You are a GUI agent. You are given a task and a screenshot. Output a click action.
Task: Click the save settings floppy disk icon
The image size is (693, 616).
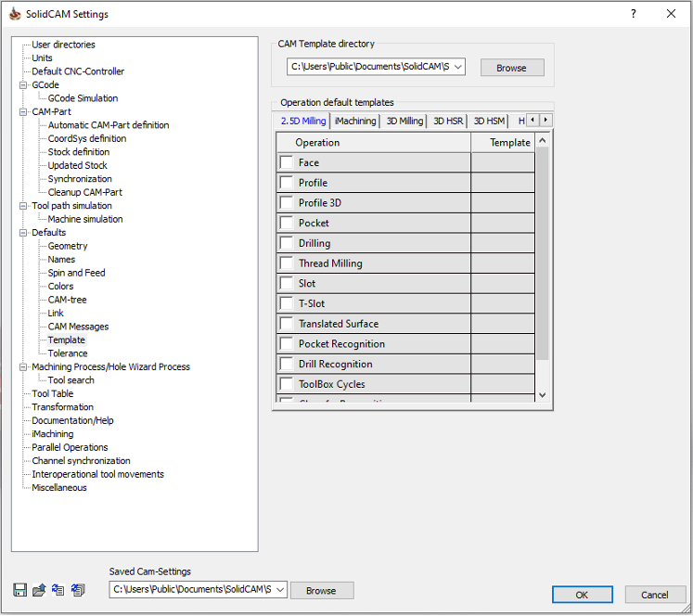pyautogui.click(x=19, y=590)
